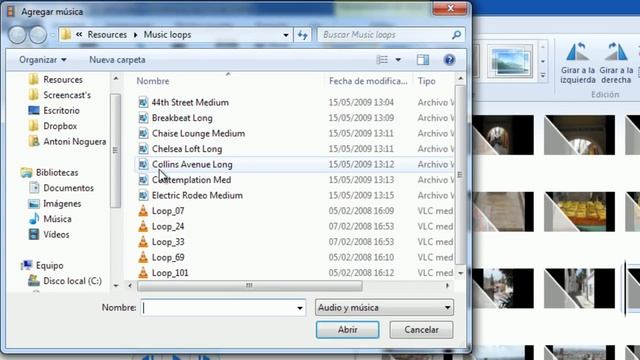Expand the effects gallery more arrow

pos(543,76)
